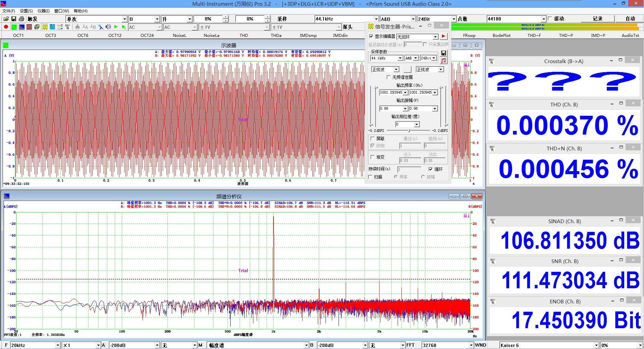Click the save floppy disk icon in main toolbar

coord(14,19)
